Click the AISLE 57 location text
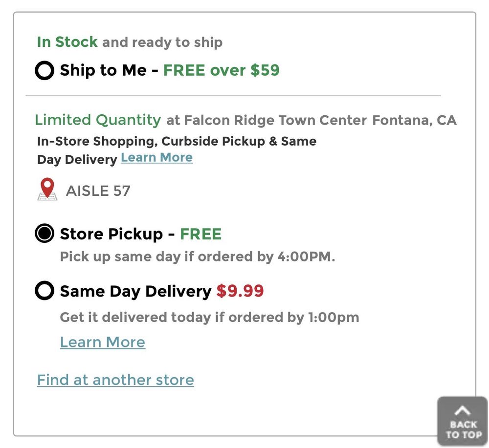The image size is (489, 448). click(x=98, y=191)
